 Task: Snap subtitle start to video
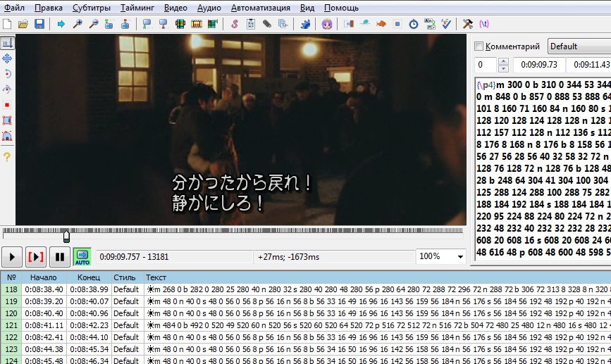click(x=147, y=24)
